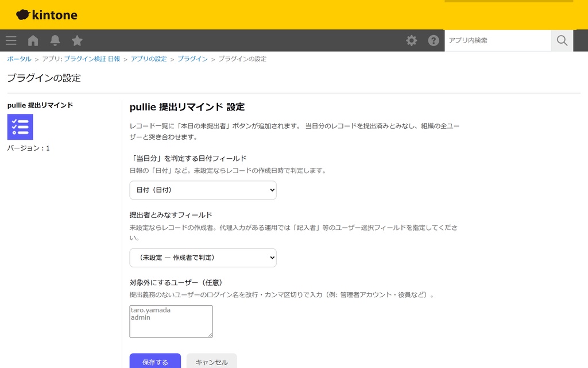Open the notifications bell icon
Screen dimensions: 588x368
click(x=55, y=41)
